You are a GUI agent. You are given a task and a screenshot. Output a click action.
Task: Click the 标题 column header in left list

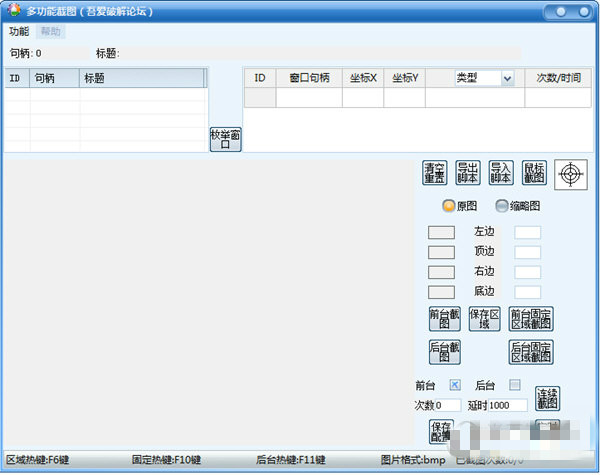pyautogui.click(x=142, y=78)
